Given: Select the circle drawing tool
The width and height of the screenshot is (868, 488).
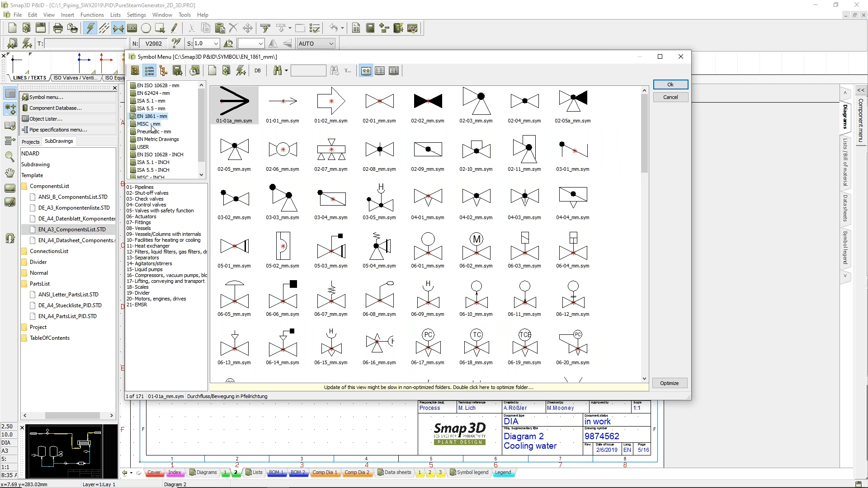Looking at the screenshot, I should coord(146,28).
